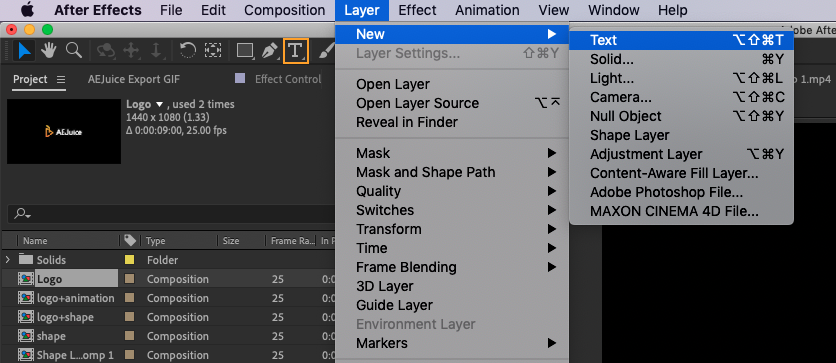Viewport: 836px width, 363px height.
Task: Select the Zoom magnifier tool
Action: pos(74,51)
